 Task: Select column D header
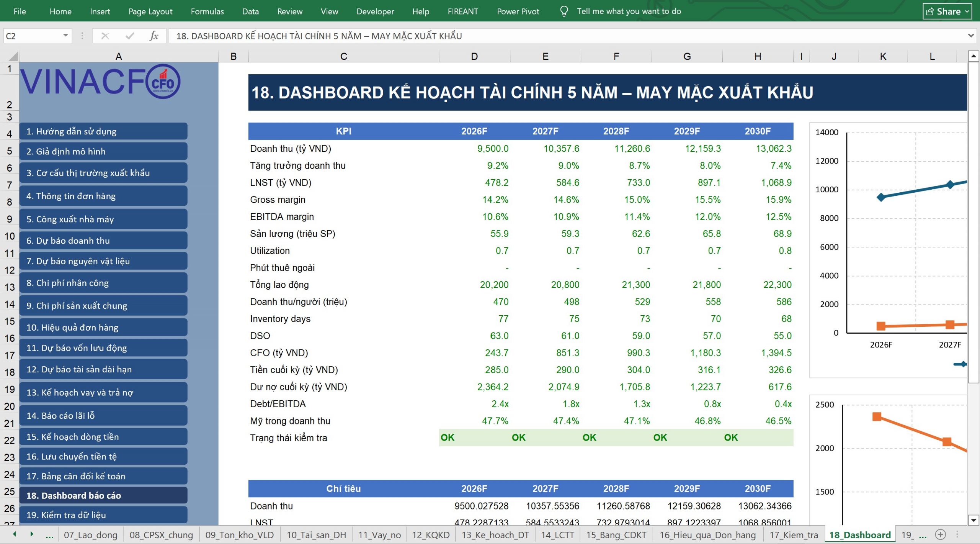(474, 57)
